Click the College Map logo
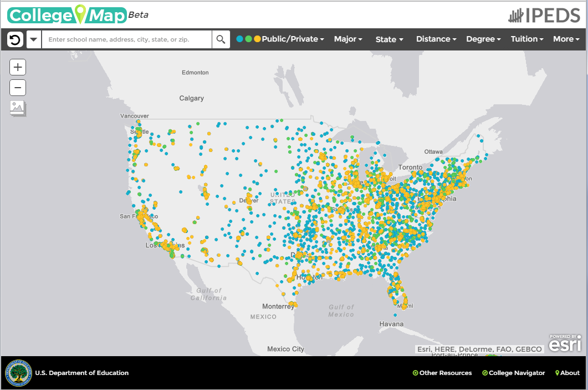The width and height of the screenshot is (588, 390). [67, 15]
